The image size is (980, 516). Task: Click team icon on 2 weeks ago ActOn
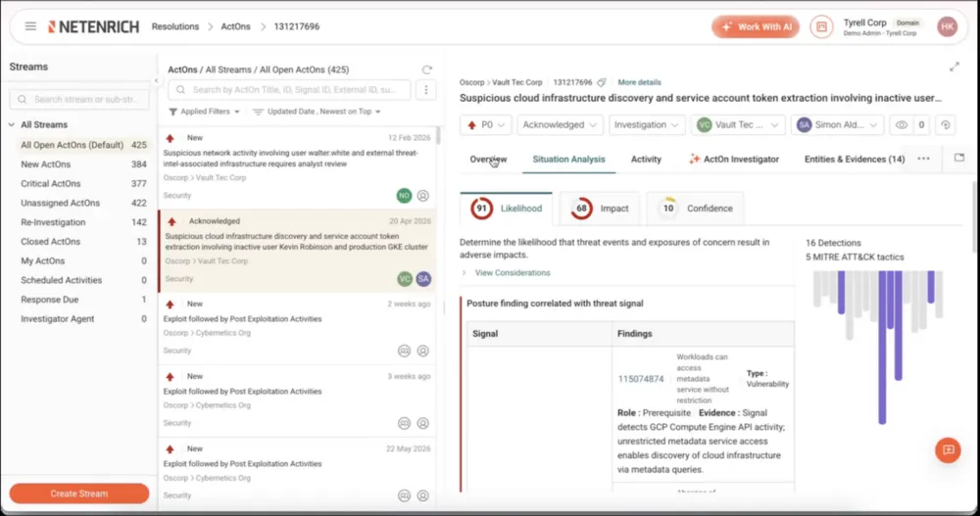(405, 352)
